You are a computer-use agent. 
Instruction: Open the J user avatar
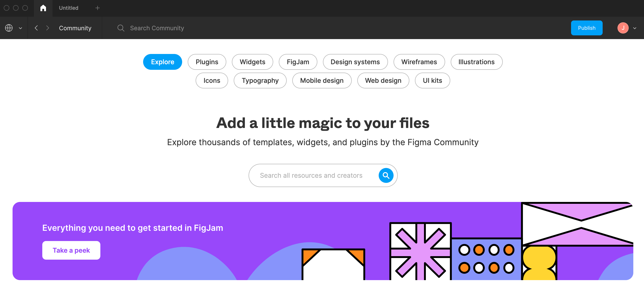coord(623,28)
